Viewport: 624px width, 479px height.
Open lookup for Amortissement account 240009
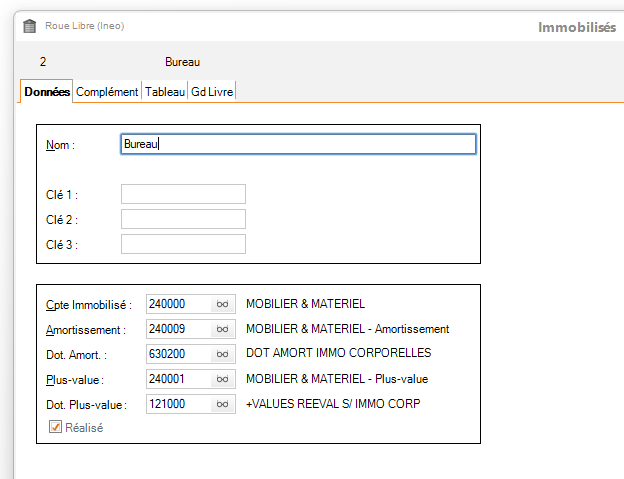tap(223, 329)
